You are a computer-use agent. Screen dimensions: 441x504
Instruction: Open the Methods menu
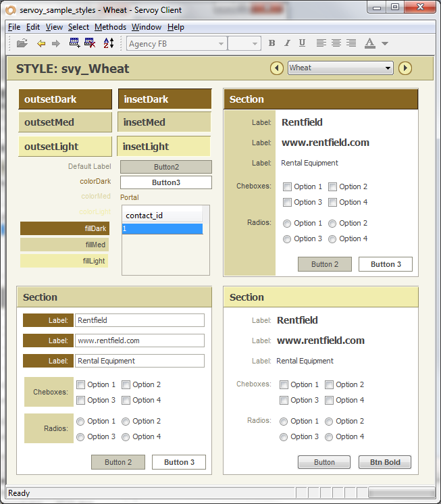click(110, 27)
